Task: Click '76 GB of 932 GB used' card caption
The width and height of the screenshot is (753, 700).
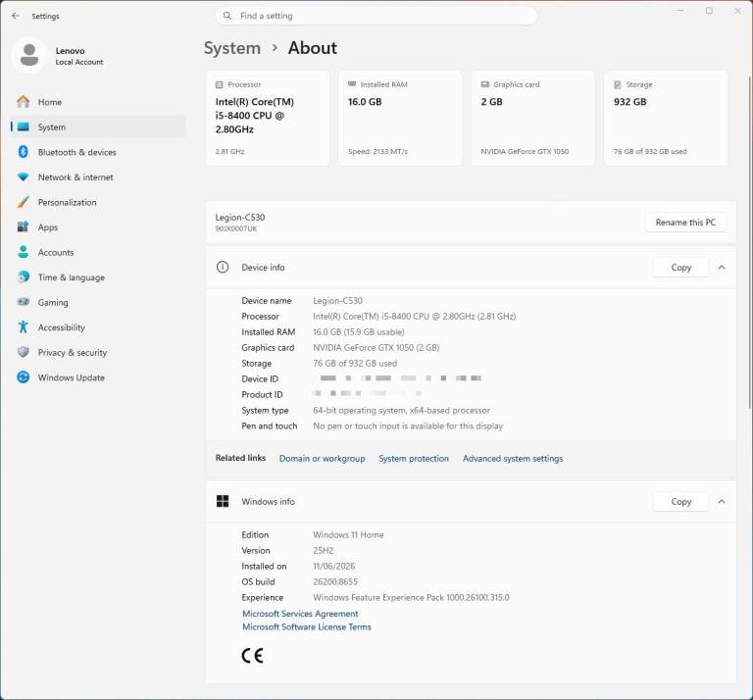Action: (650, 151)
